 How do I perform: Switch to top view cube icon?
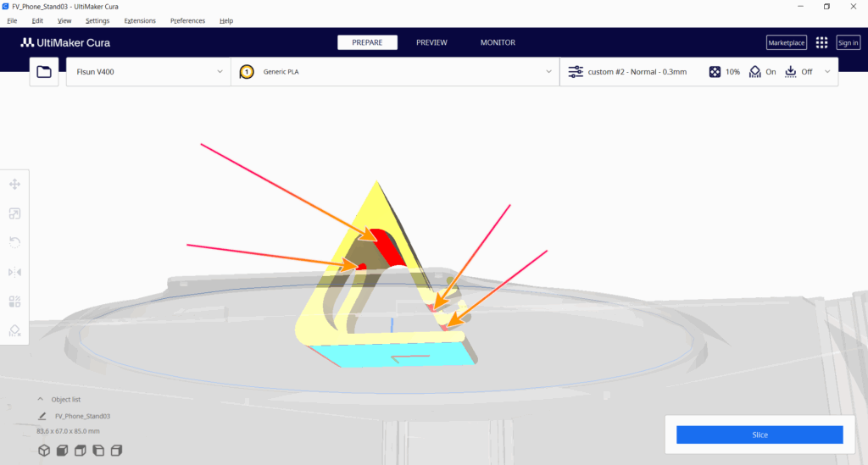(x=81, y=451)
